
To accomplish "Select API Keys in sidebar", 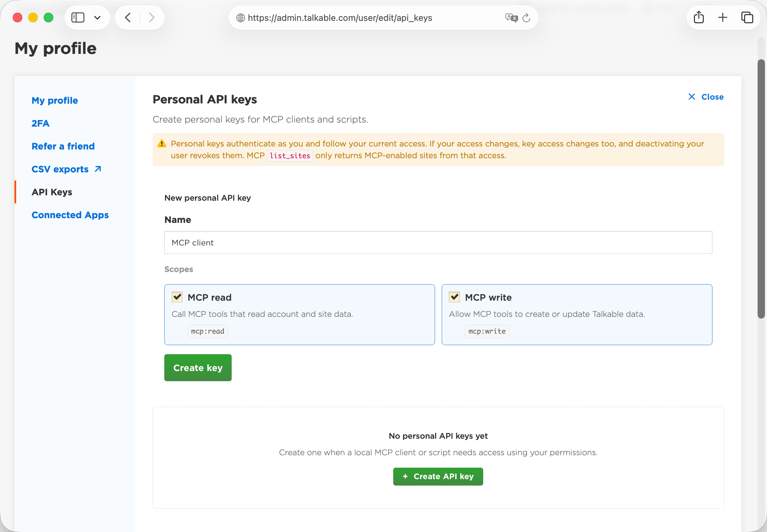I will 52,192.
